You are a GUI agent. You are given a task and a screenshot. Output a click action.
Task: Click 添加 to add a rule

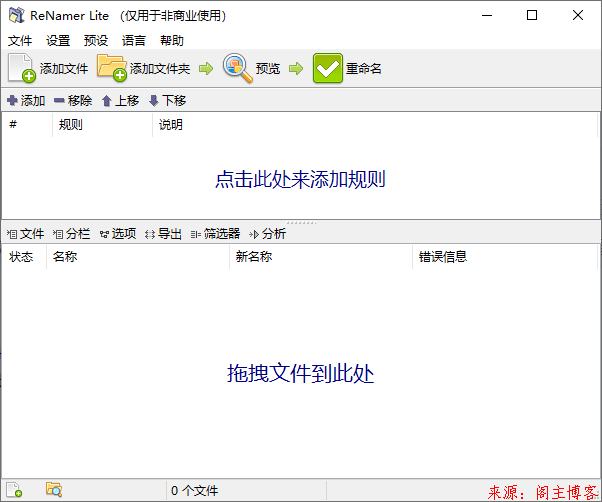pyautogui.click(x=26, y=101)
